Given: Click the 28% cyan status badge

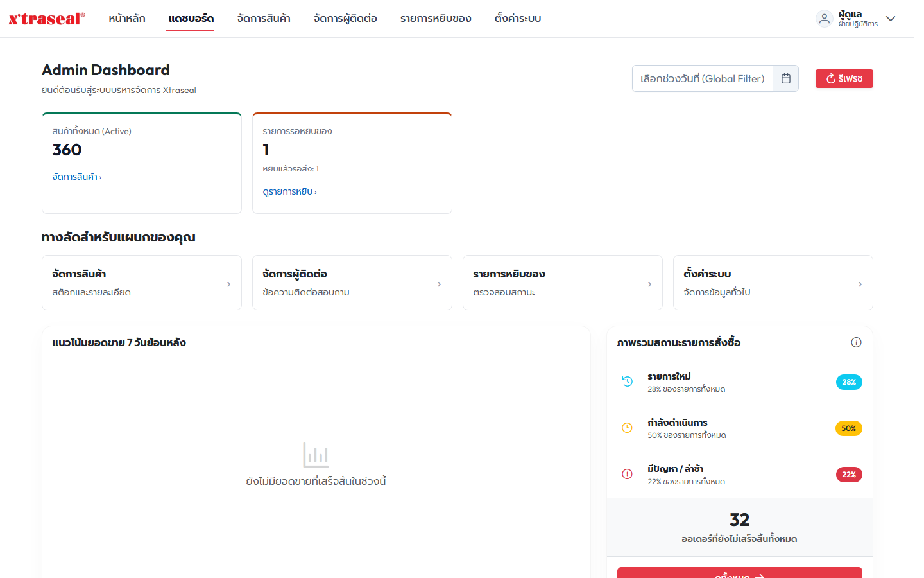Looking at the screenshot, I should pyautogui.click(x=849, y=382).
